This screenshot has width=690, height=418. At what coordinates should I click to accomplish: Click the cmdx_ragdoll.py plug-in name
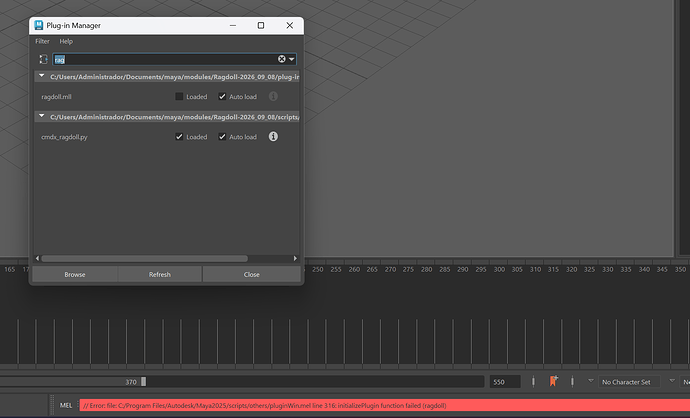tap(64, 137)
